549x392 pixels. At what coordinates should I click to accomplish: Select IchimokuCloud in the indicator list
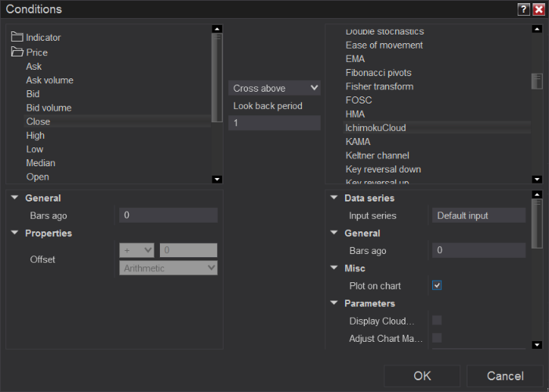pyautogui.click(x=376, y=127)
